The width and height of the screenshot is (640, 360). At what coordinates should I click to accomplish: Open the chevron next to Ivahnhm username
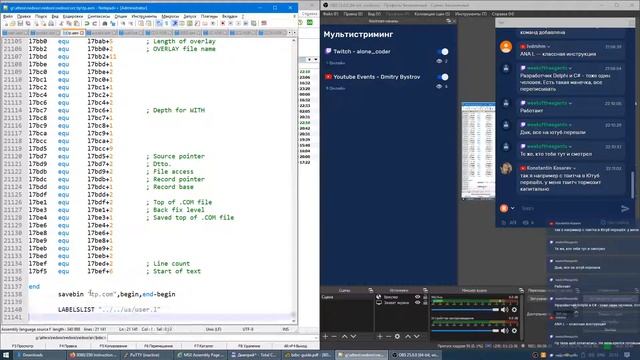549,47
